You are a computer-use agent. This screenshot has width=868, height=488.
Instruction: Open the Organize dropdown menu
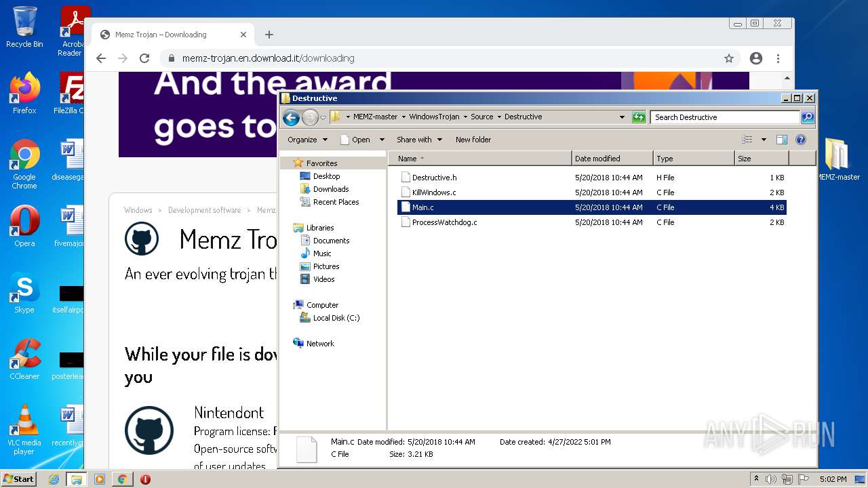tap(307, 140)
